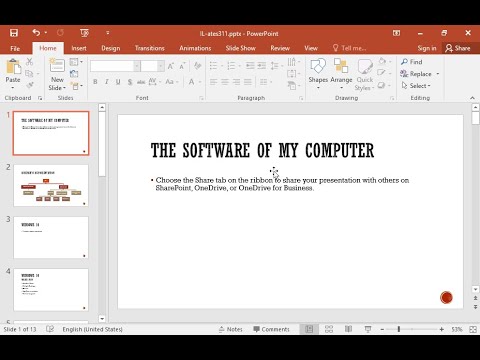Switch to the Insert tab
Image resolution: width=480 pixels, height=360 pixels.
(x=79, y=48)
